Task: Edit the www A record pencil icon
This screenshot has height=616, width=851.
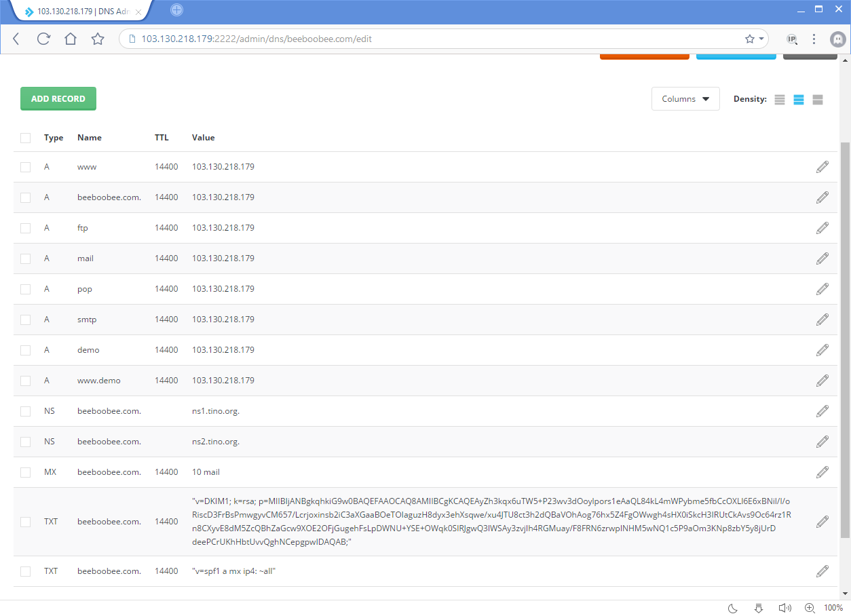Action: pos(822,167)
